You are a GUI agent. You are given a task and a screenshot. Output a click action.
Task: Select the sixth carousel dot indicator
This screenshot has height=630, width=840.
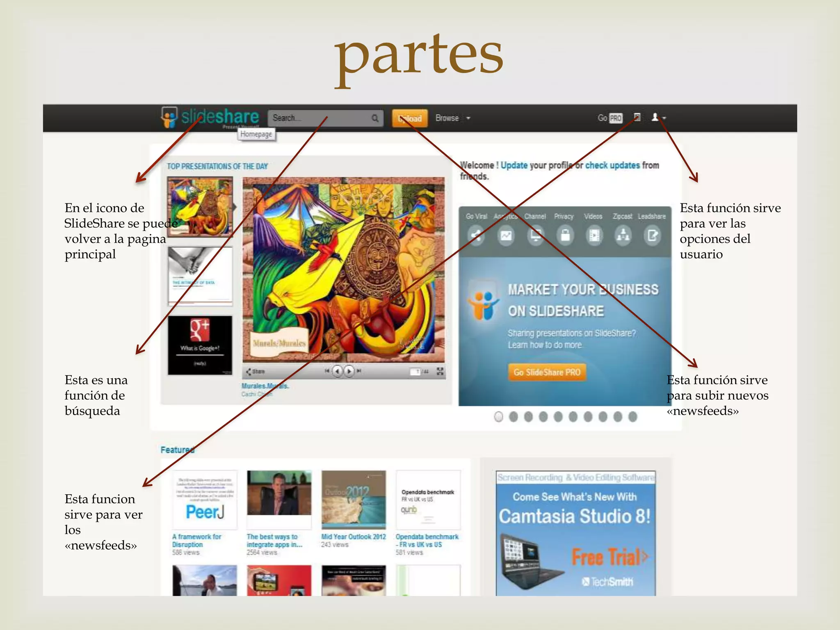tap(573, 417)
